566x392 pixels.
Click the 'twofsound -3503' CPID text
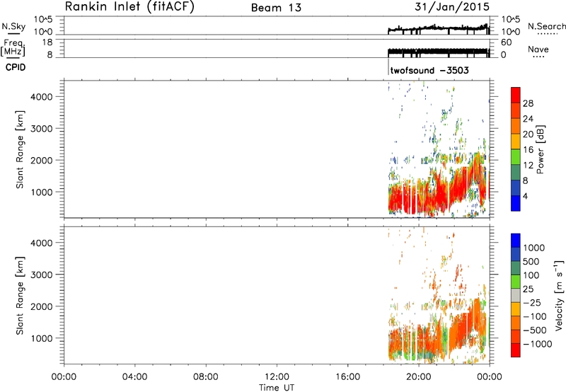pyautogui.click(x=429, y=70)
